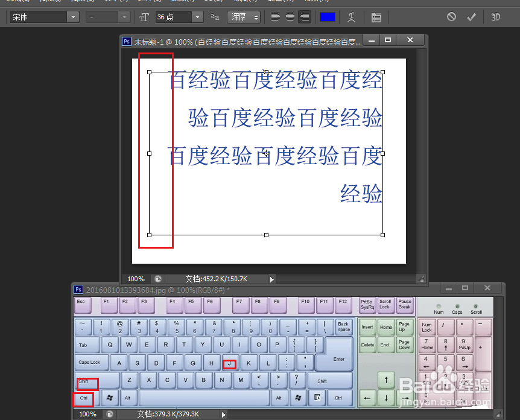Maximize the 未标题-1 document window
520x420 pixels.
388,40
